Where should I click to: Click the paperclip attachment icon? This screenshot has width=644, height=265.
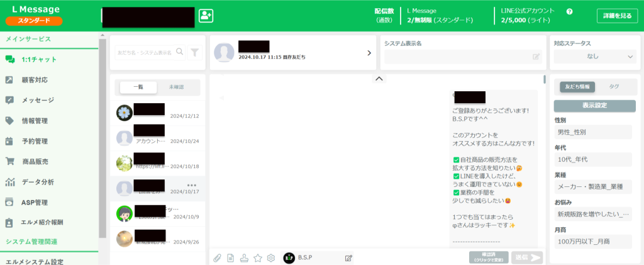click(x=217, y=257)
